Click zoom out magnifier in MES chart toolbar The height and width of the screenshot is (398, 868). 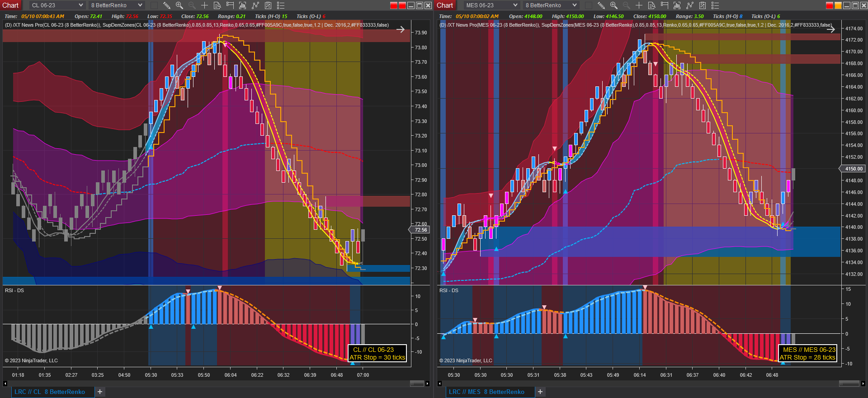point(627,5)
